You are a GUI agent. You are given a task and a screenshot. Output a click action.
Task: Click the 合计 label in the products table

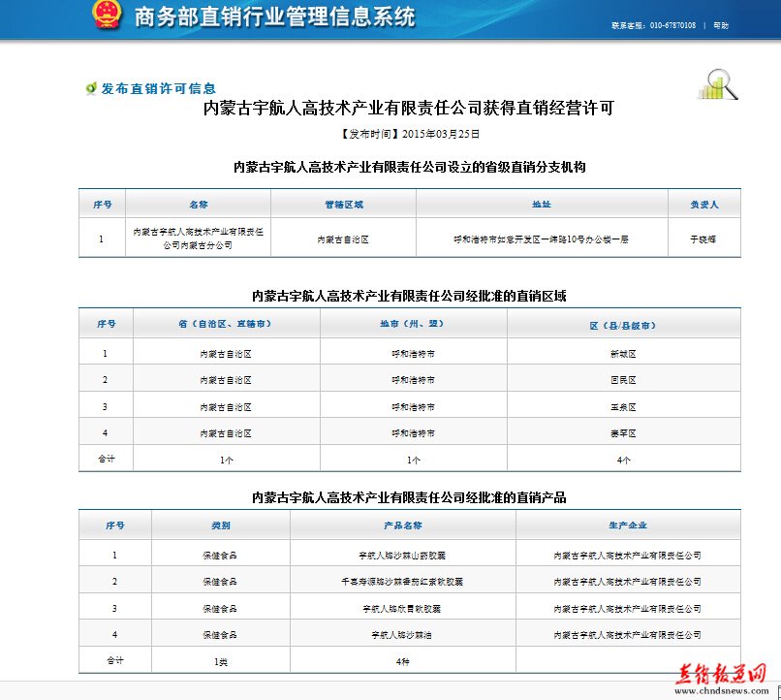[x=115, y=660]
